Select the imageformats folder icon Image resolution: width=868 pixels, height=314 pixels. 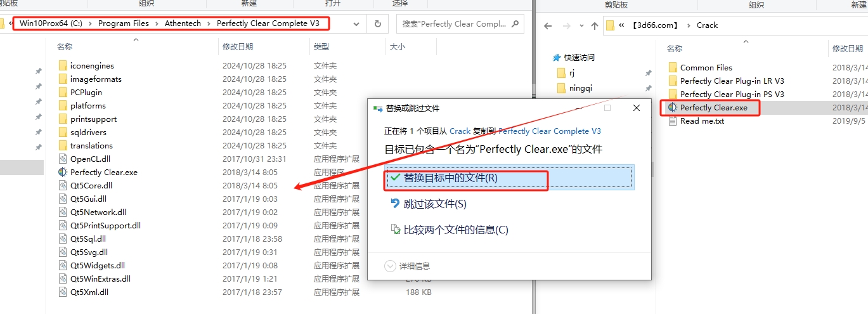point(62,79)
